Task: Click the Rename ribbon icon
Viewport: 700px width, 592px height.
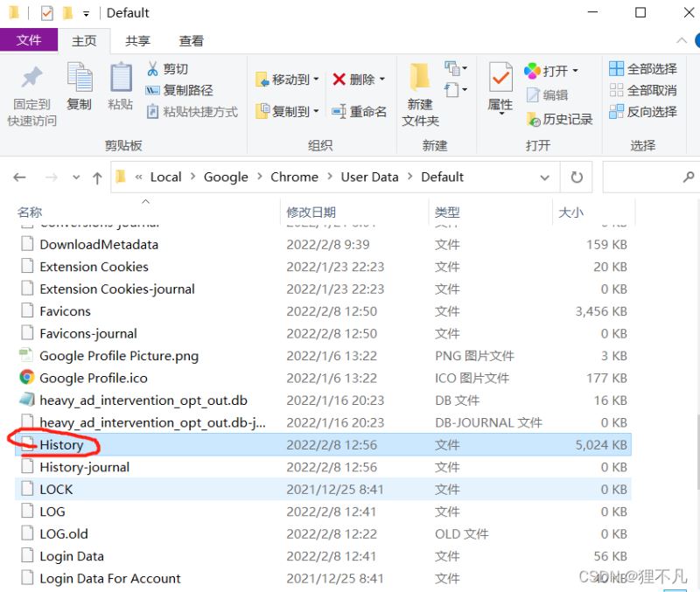Action: 339,112
